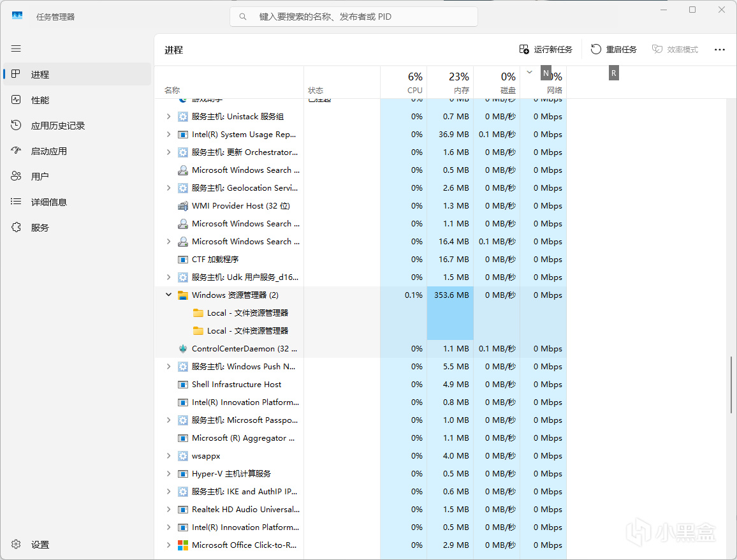This screenshot has height=560, width=737.
Task: Click 重启任务 restart task button
Action: coord(613,50)
